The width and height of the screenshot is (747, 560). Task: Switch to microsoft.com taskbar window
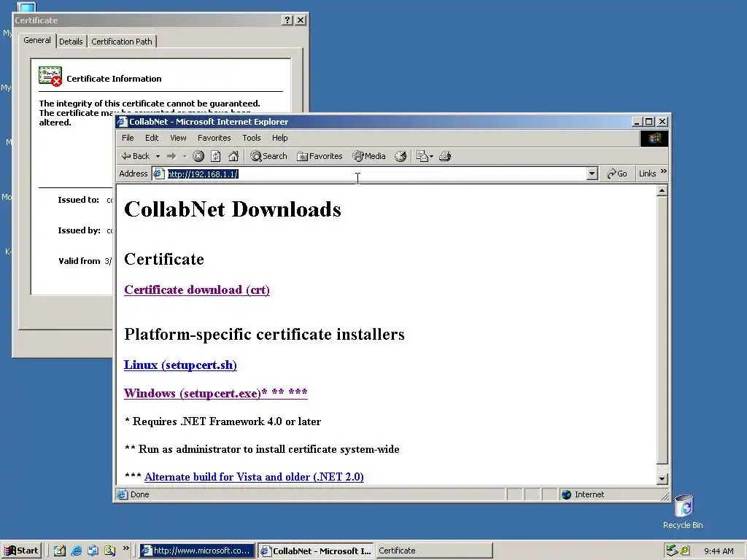point(197,551)
